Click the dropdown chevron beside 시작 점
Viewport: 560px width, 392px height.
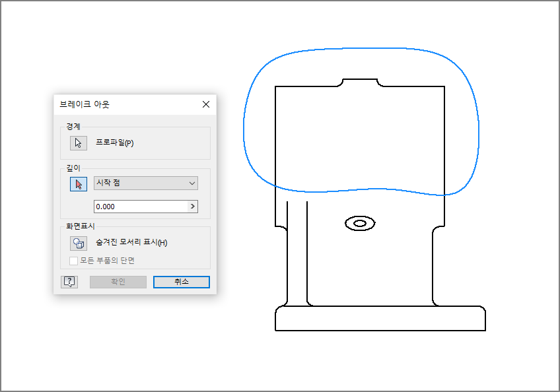(x=192, y=183)
